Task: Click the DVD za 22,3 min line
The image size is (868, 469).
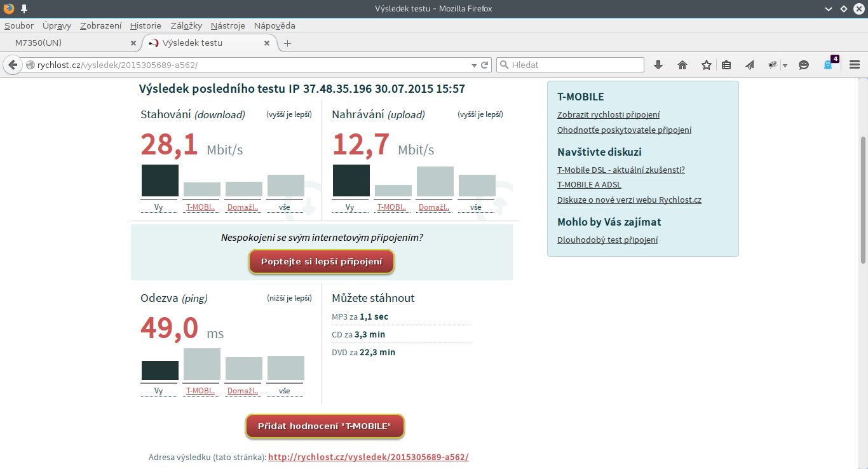Action: (363, 352)
